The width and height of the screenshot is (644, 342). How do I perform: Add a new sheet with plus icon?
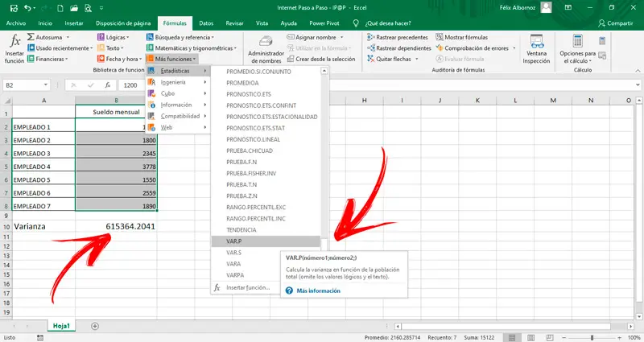click(95, 326)
